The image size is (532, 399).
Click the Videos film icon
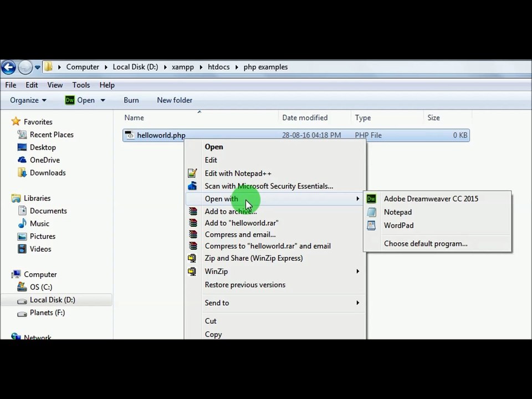click(x=22, y=249)
